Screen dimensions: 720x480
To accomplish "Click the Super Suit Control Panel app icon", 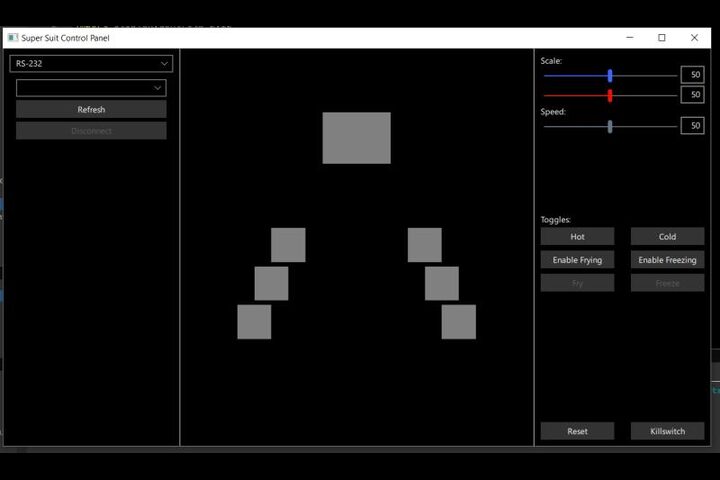I will click(13, 38).
